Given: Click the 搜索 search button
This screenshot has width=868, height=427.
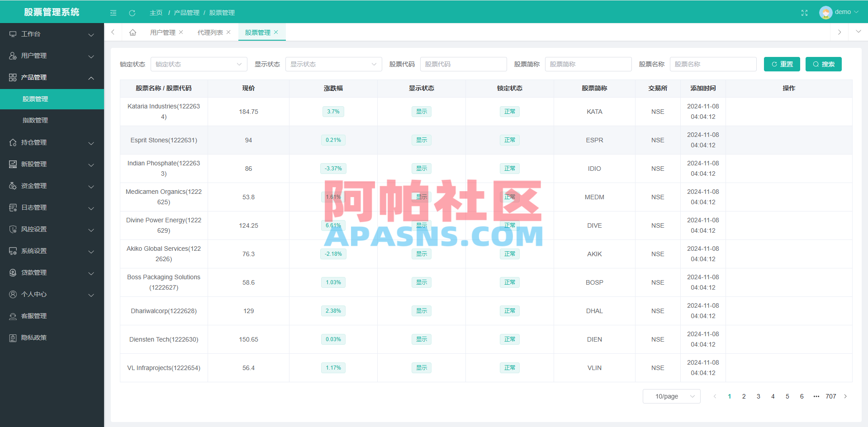Looking at the screenshot, I should click(823, 64).
